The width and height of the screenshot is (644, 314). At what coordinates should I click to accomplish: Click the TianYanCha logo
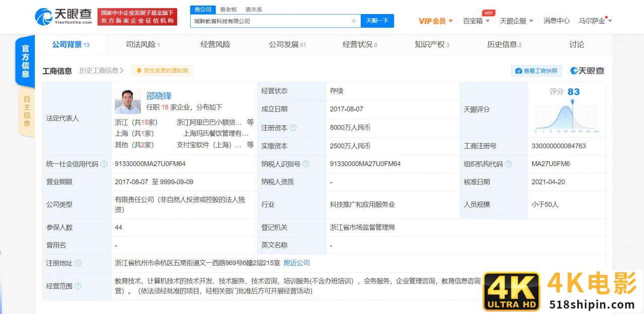(63, 17)
